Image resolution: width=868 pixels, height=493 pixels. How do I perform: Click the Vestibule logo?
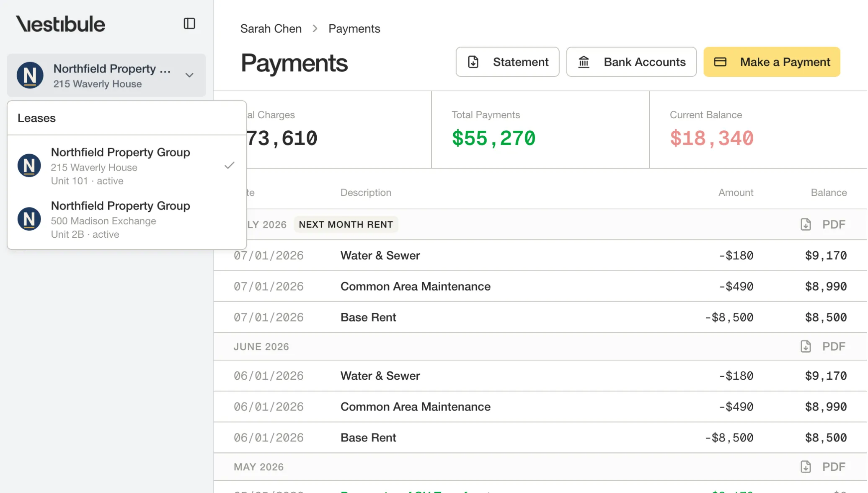pyautogui.click(x=60, y=24)
